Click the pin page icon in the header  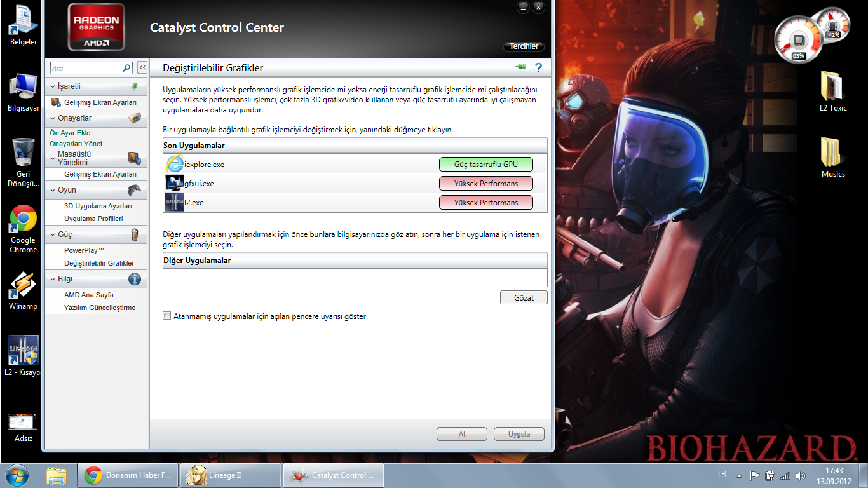(521, 68)
